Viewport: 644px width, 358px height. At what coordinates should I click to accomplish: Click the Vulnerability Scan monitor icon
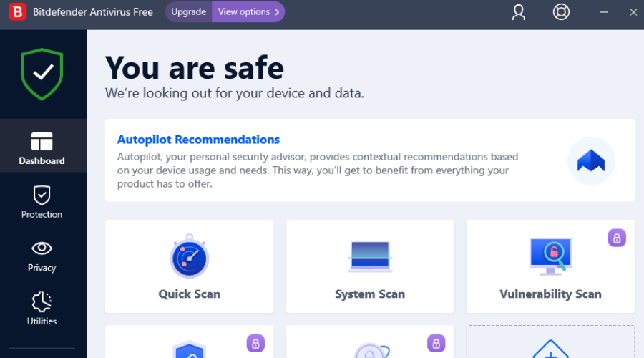click(551, 256)
